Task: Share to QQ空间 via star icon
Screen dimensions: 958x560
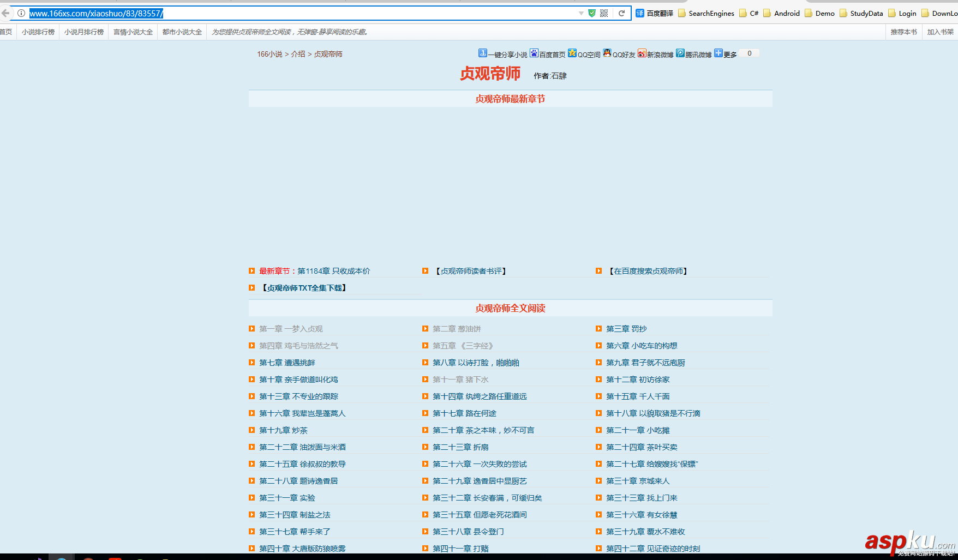Action: pos(572,53)
